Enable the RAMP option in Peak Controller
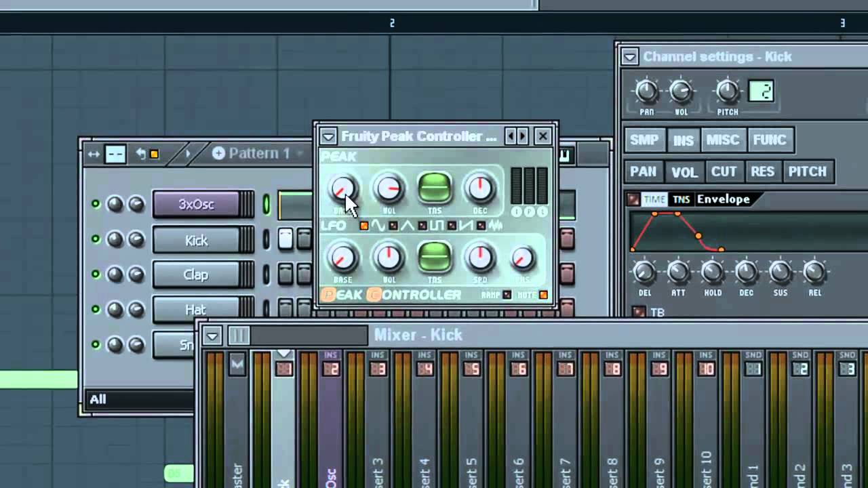 507,295
